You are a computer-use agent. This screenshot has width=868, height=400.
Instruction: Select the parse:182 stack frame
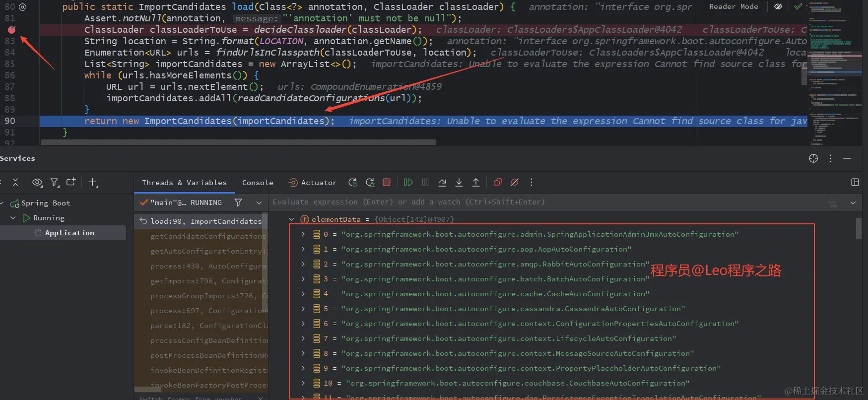click(x=201, y=326)
